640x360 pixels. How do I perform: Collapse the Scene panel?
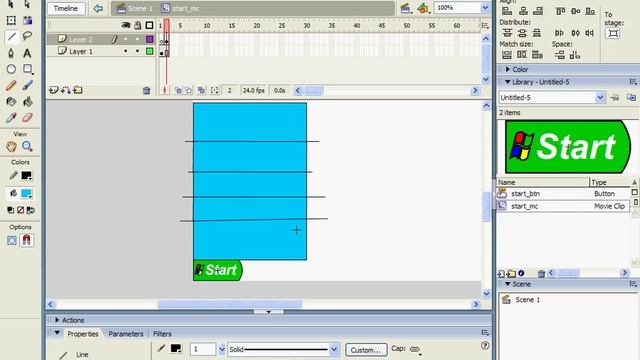[507, 284]
